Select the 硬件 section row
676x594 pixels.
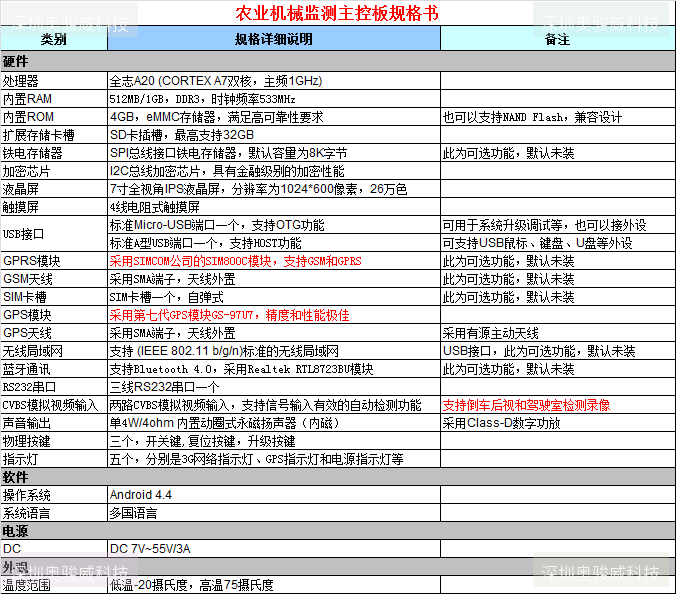338,61
